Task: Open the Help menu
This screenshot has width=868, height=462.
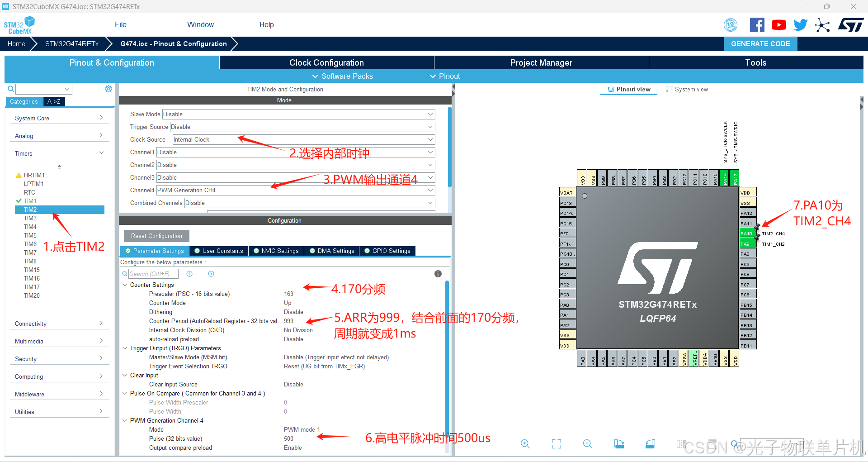Action: [266, 24]
